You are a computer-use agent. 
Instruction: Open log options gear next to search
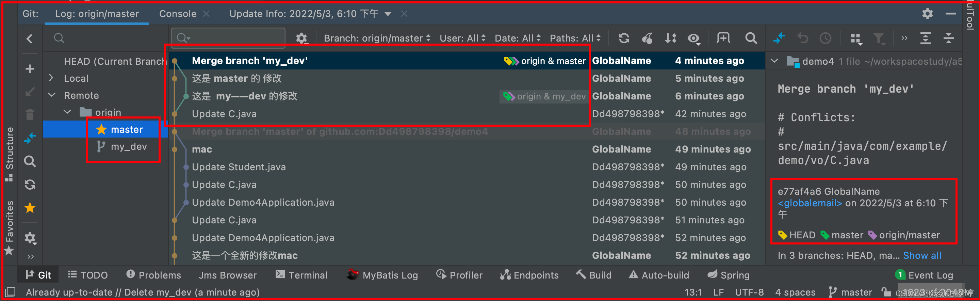pos(301,38)
